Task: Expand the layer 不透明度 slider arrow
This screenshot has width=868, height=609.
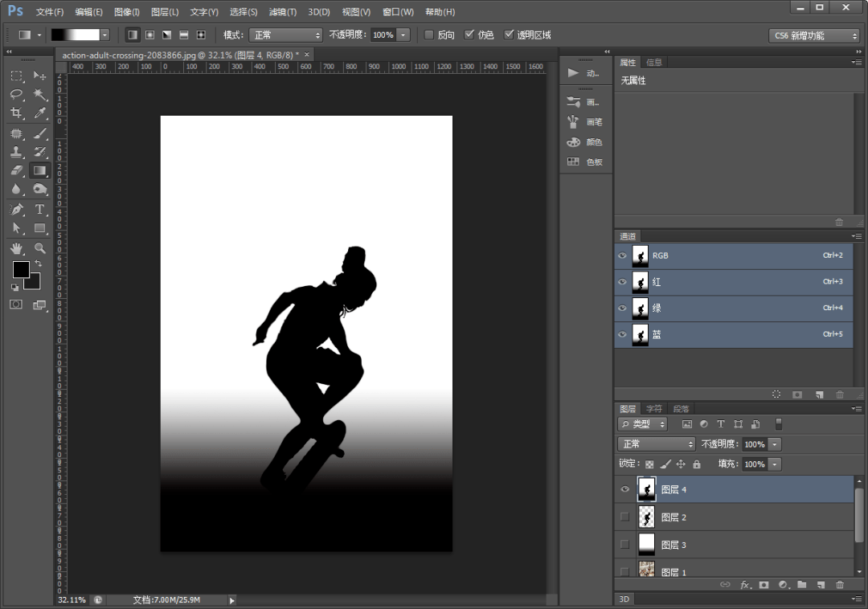Action: pyautogui.click(x=775, y=444)
